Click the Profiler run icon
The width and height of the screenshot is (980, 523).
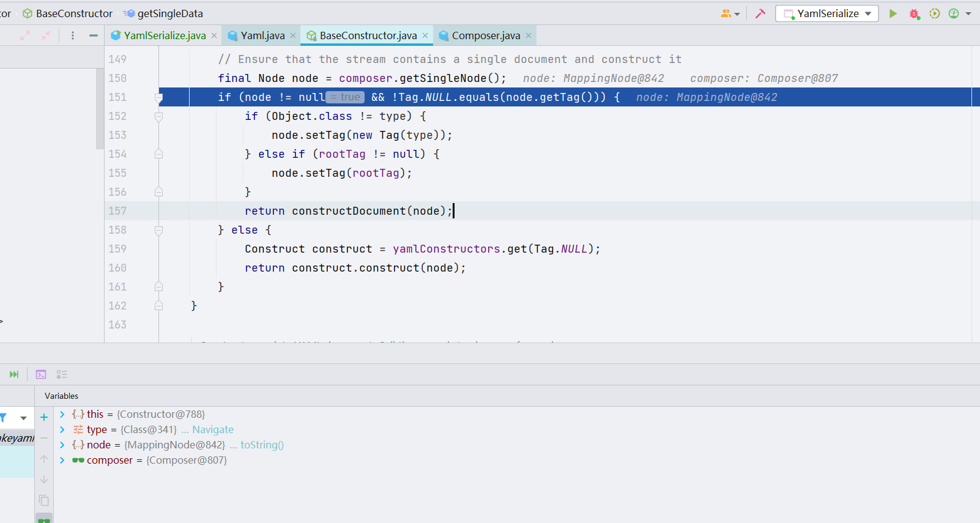pos(954,13)
